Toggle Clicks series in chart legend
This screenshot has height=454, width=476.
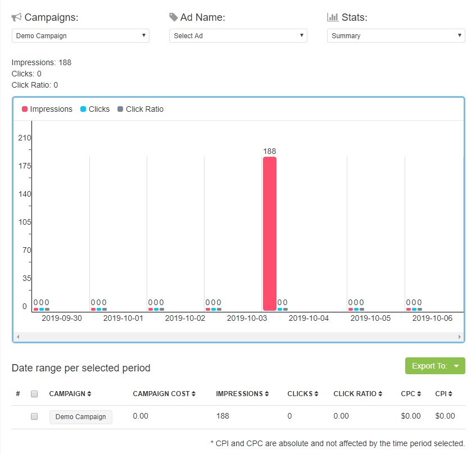(95, 109)
